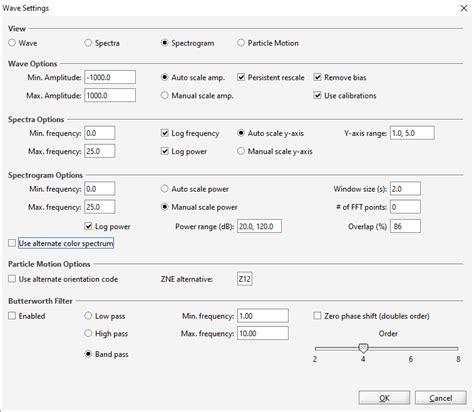Click the OK button
Viewport: 474px width, 412px height.
(384, 398)
